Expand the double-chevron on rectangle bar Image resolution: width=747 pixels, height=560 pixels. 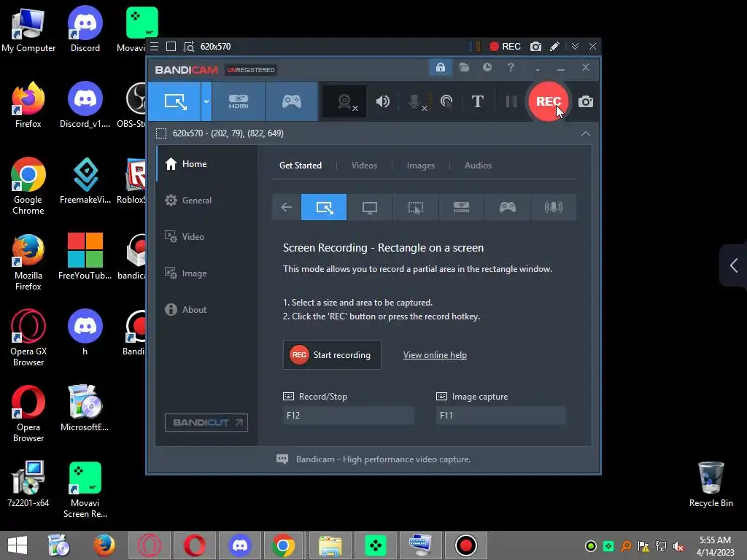[x=575, y=46]
